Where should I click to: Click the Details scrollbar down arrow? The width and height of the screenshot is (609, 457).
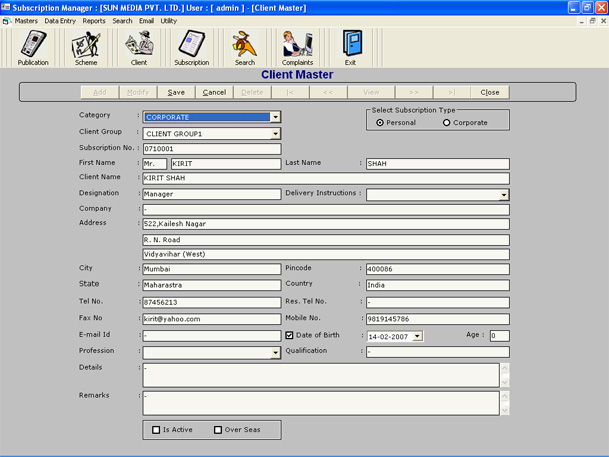(505, 382)
